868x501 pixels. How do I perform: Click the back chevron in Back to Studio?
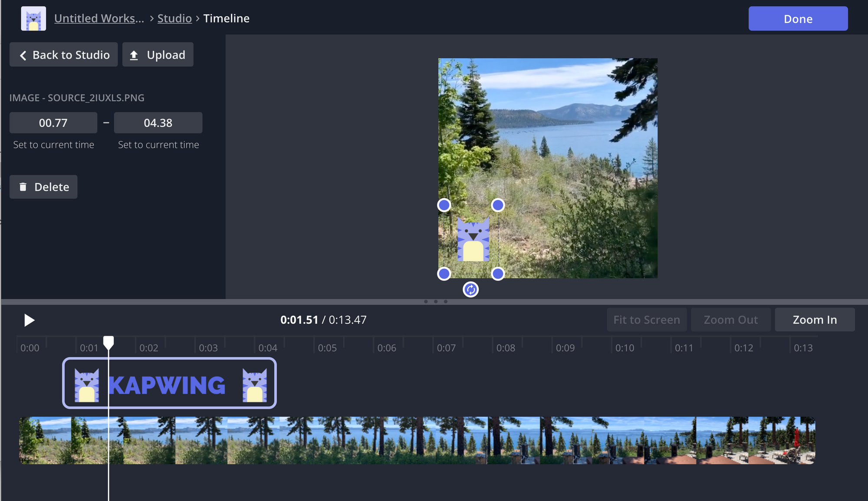[x=23, y=56]
